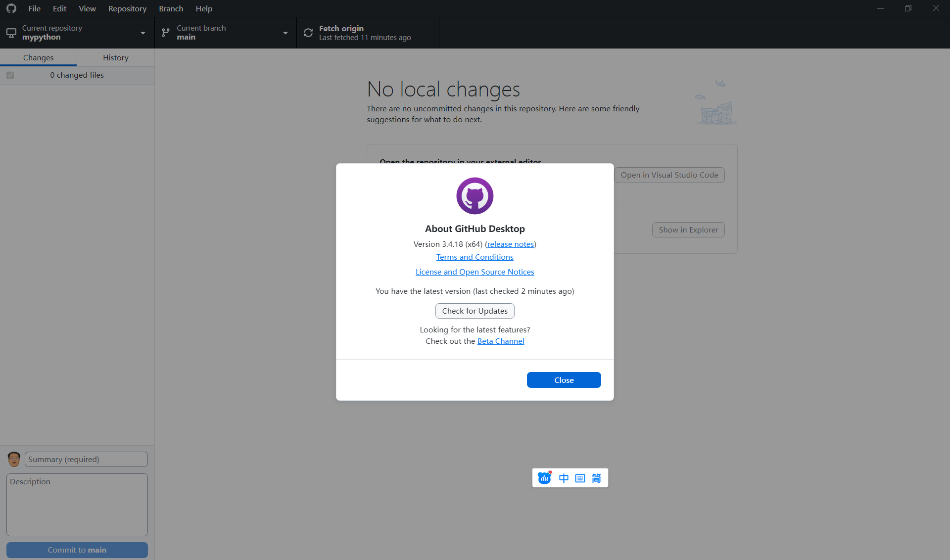The image size is (950, 560).
Task: Click the GitHub logo in the title bar
Action: 11,8
